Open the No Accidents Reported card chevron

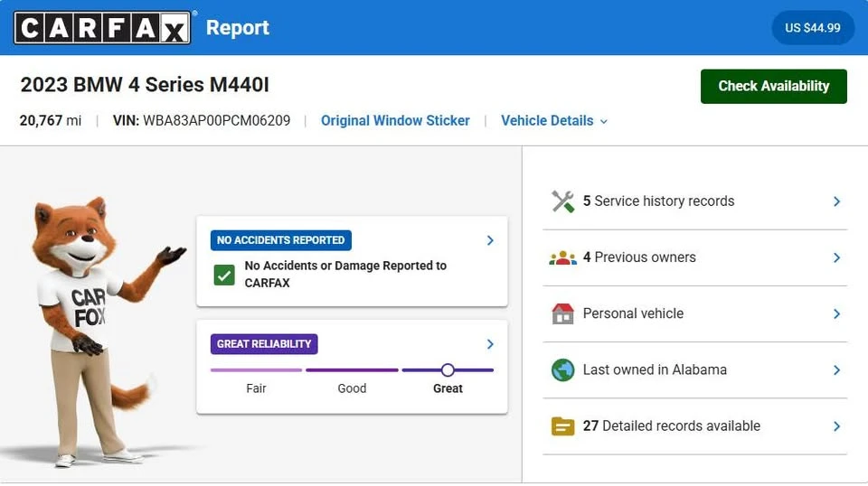coord(490,240)
